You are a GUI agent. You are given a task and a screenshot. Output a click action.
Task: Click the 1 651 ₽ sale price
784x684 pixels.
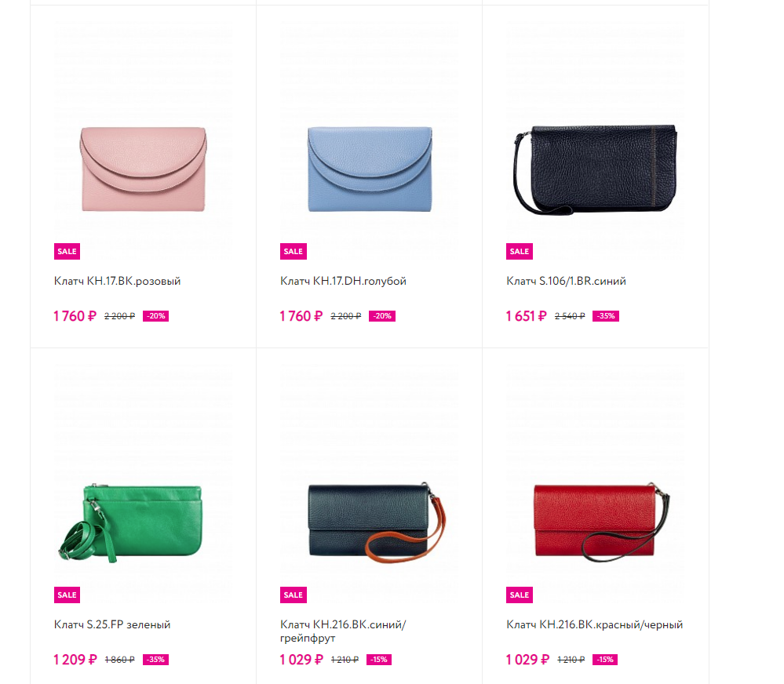(x=526, y=316)
